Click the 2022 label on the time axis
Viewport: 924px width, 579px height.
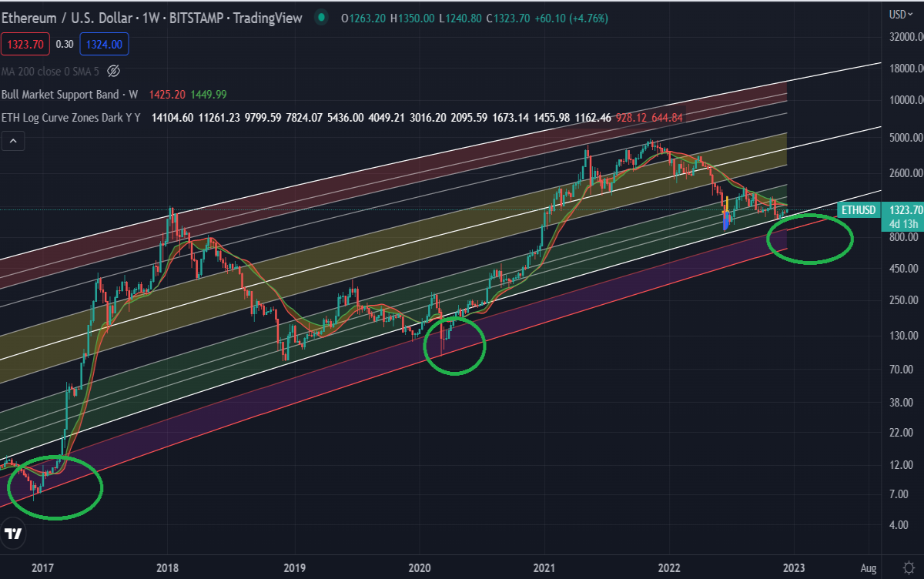click(x=669, y=568)
